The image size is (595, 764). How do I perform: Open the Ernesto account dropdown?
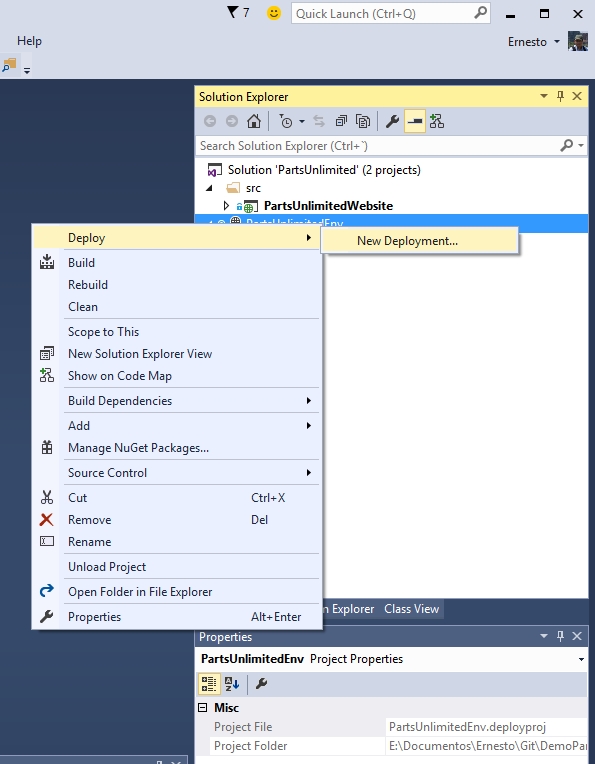[534, 42]
